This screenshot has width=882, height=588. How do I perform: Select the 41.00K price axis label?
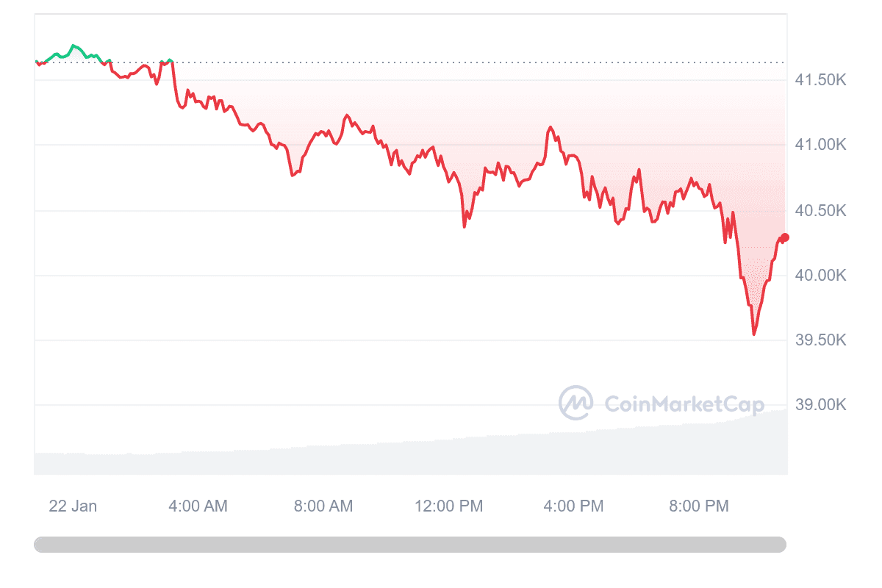[x=821, y=145]
